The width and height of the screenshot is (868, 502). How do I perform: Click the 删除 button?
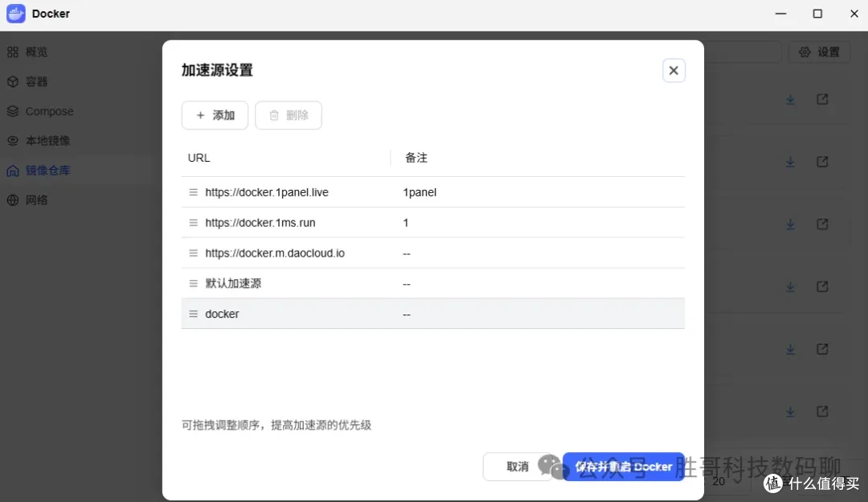[x=289, y=115]
